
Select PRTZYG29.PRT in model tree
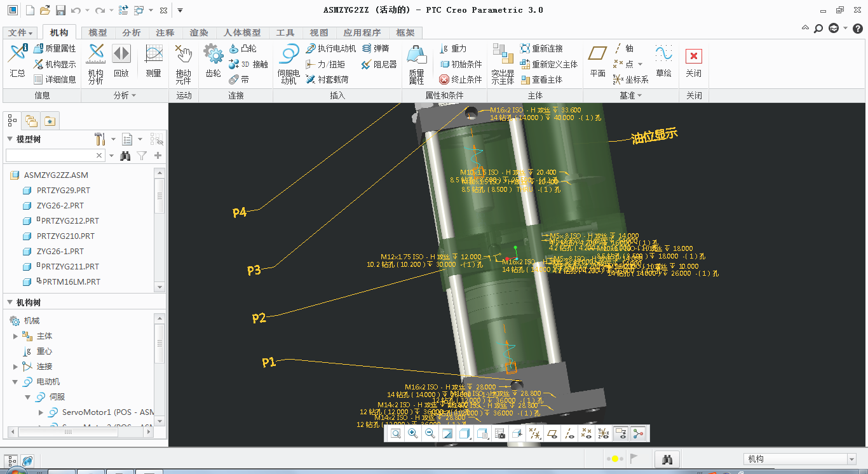coord(64,190)
